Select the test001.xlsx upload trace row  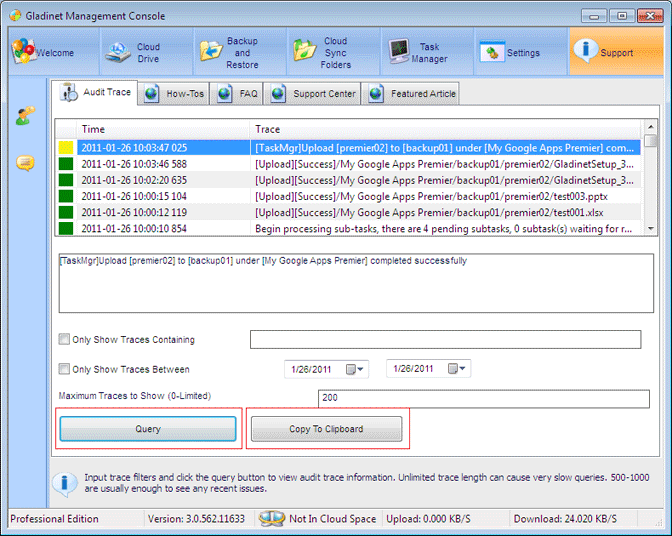pos(348,213)
